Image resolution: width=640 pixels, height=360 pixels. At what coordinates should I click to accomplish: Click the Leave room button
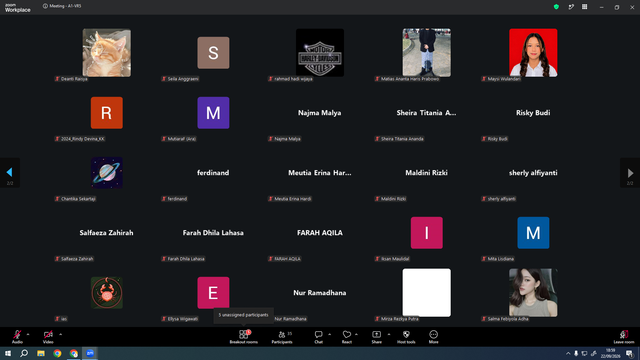(x=624, y=337)
